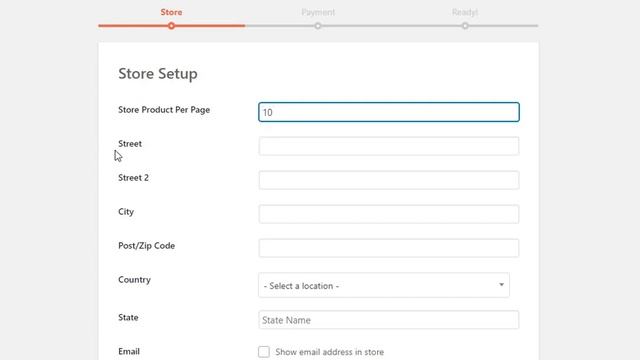Click the State Name input field
This screenshot has height=360, width=640.
pos(389,320)
